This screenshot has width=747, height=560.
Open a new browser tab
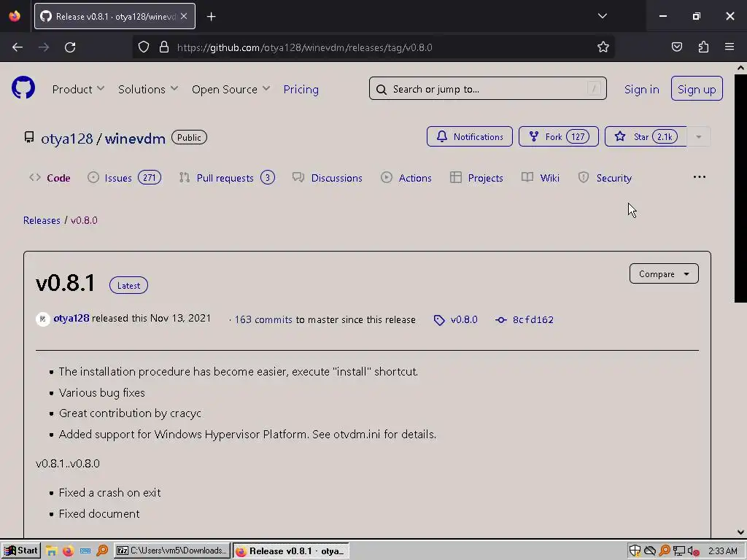(x=211, y=17)
